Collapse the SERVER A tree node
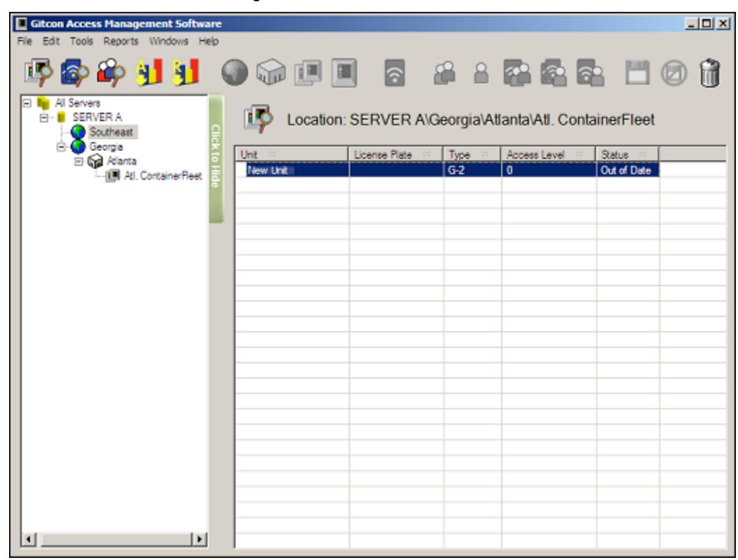738x560 pixels. tap(44, 117)
